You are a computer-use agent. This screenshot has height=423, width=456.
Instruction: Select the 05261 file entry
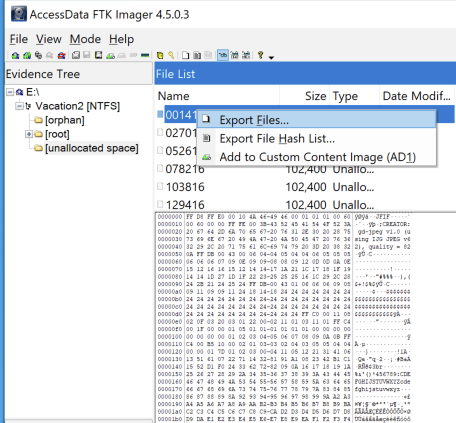tap(181, 151)
